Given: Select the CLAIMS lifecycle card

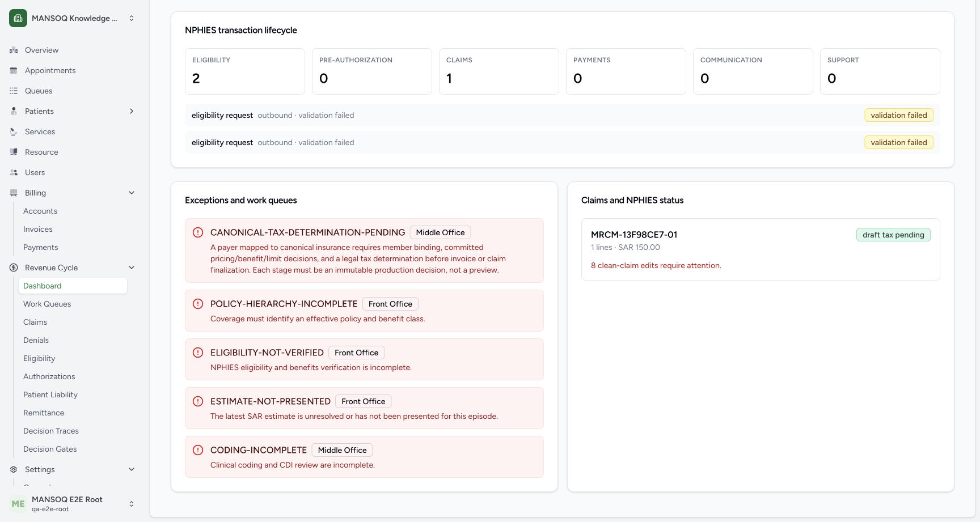Looking at the screenshot, I should pyautogui.click(x=499, y=71).
